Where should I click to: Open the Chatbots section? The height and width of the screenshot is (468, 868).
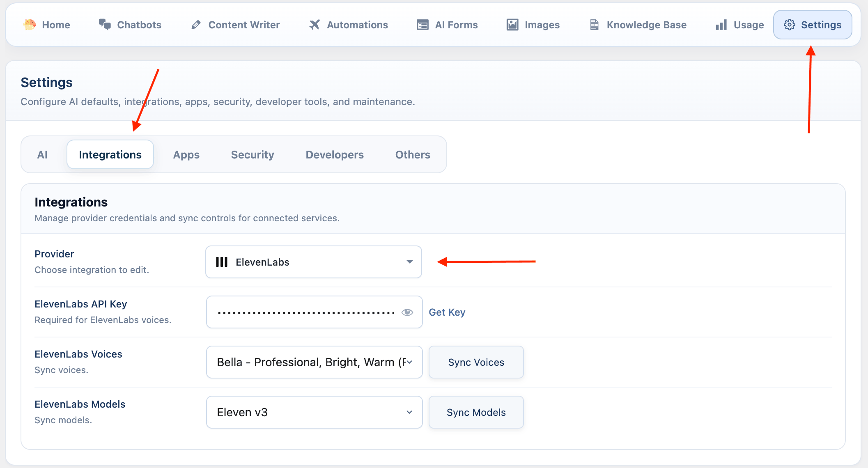[x=130, y=25]
